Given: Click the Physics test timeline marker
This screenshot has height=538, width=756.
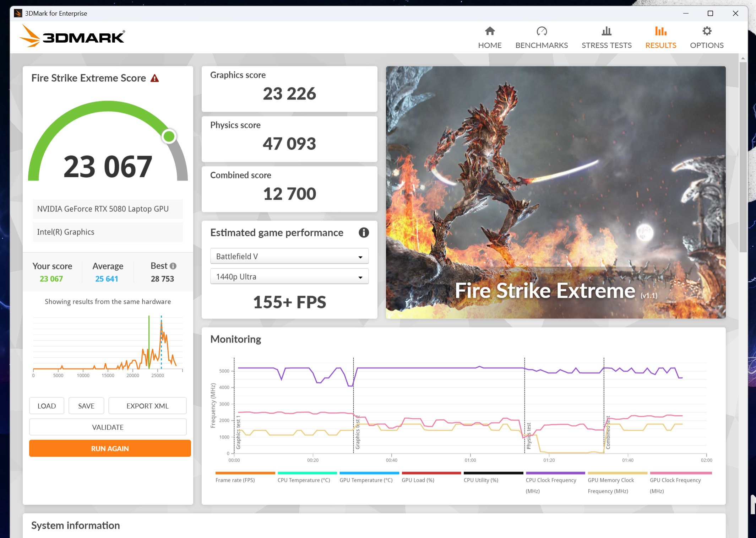Looking at the screenshot, I should click(529, 436).
